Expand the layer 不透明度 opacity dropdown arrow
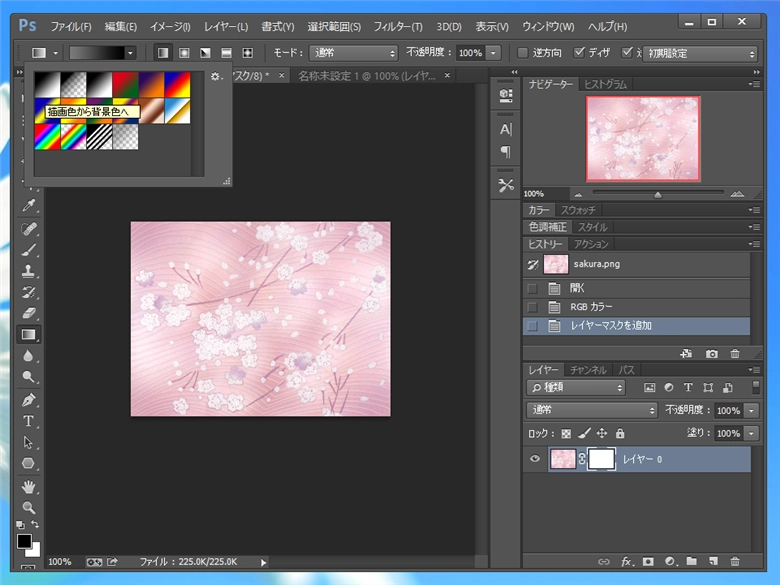Viewport: 780px width, 585px height. coord(751,411)
